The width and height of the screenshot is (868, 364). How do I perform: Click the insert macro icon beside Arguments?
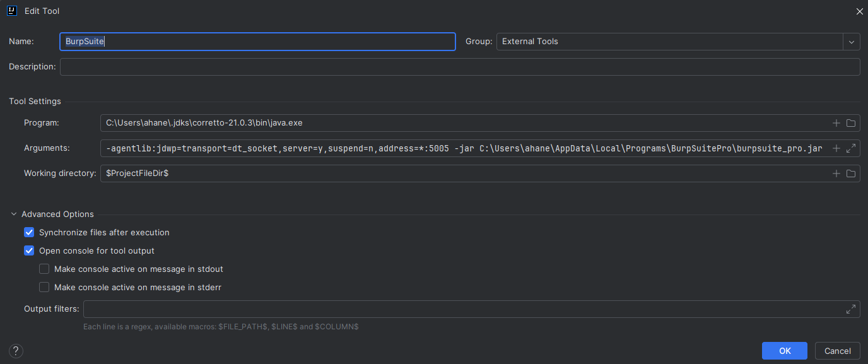point(836,148)
